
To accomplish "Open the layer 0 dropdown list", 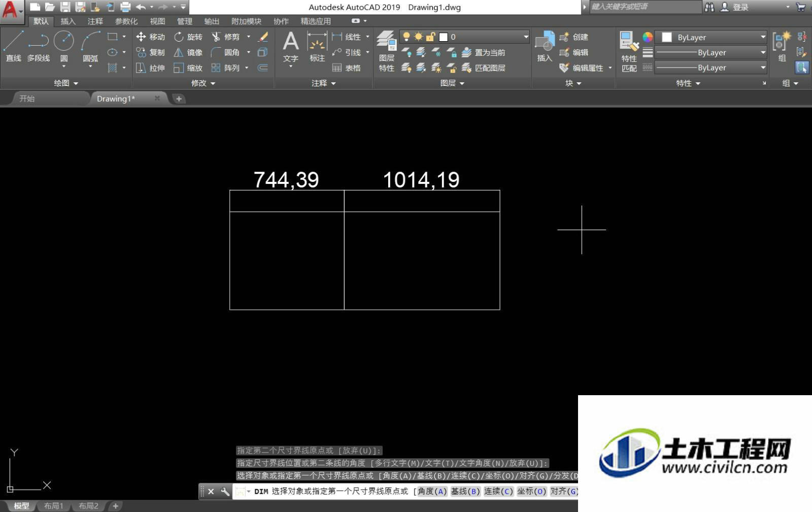I will pyautogui.click(x=526, y=37).
